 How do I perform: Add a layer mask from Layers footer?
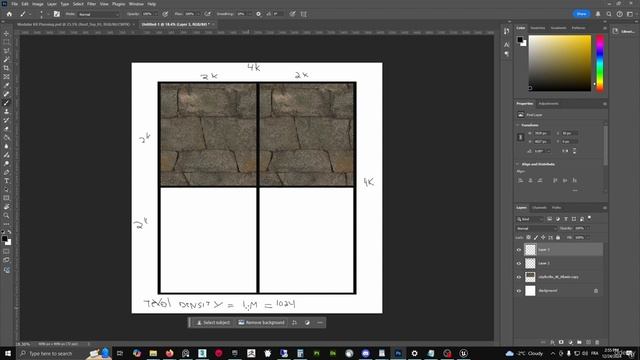(561, 342)
